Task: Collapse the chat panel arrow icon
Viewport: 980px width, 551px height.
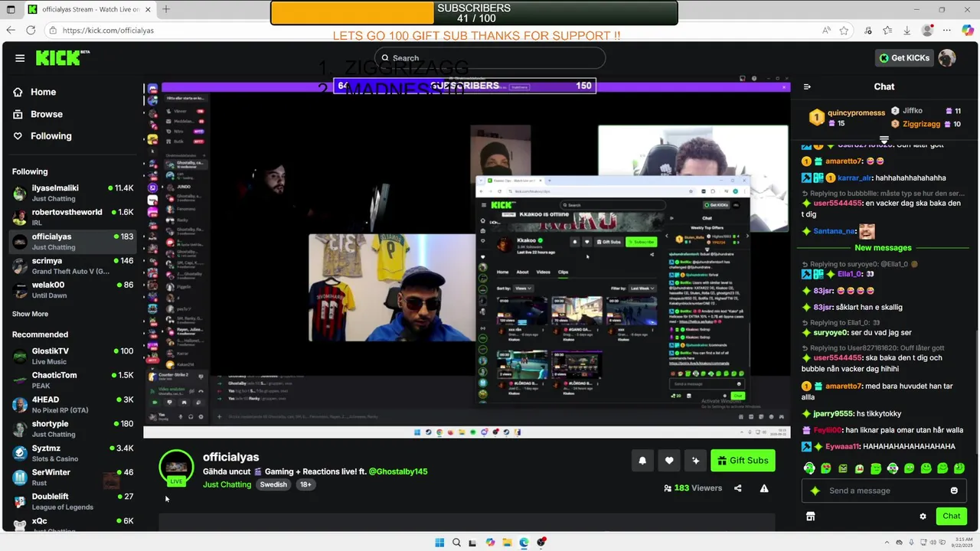Action: [807, 86]
